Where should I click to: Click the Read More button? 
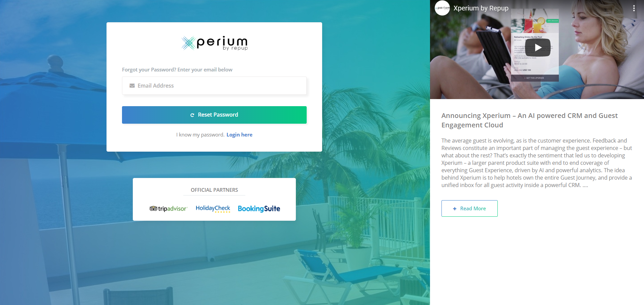469,209
